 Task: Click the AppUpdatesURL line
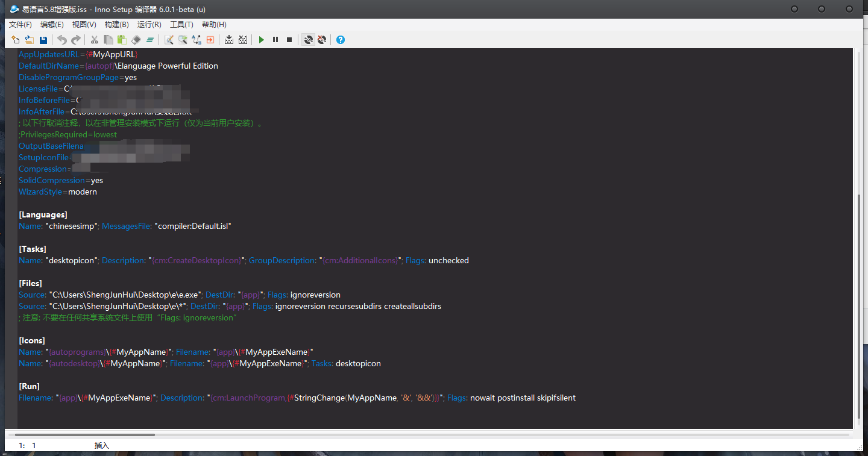pos(78,55)
